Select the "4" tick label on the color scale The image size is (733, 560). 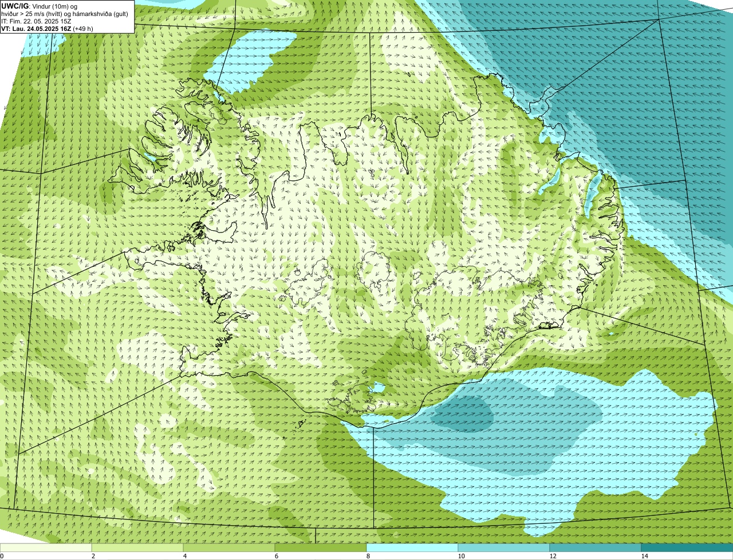click(x=184, y=556)
